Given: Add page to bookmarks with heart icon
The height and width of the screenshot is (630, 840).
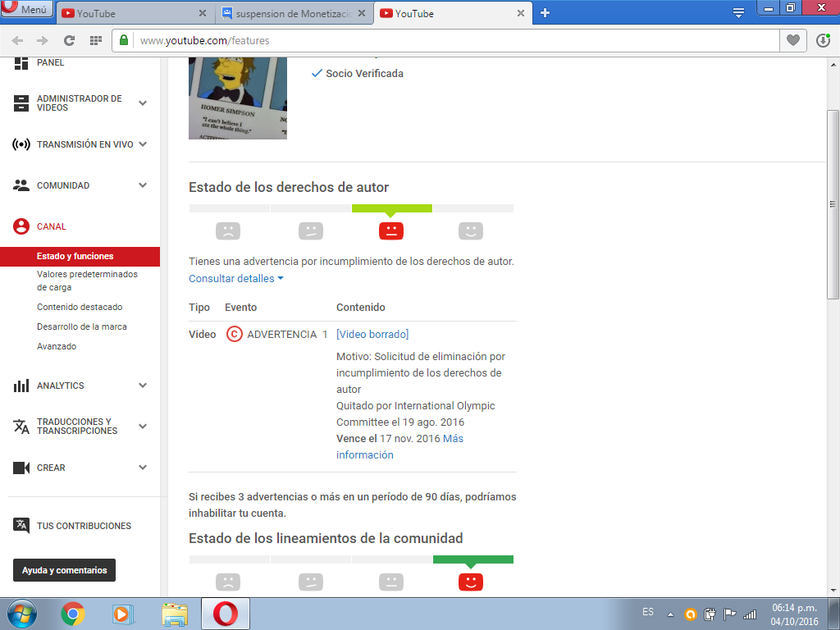Looking at the screenshot, I should point(793,40).
